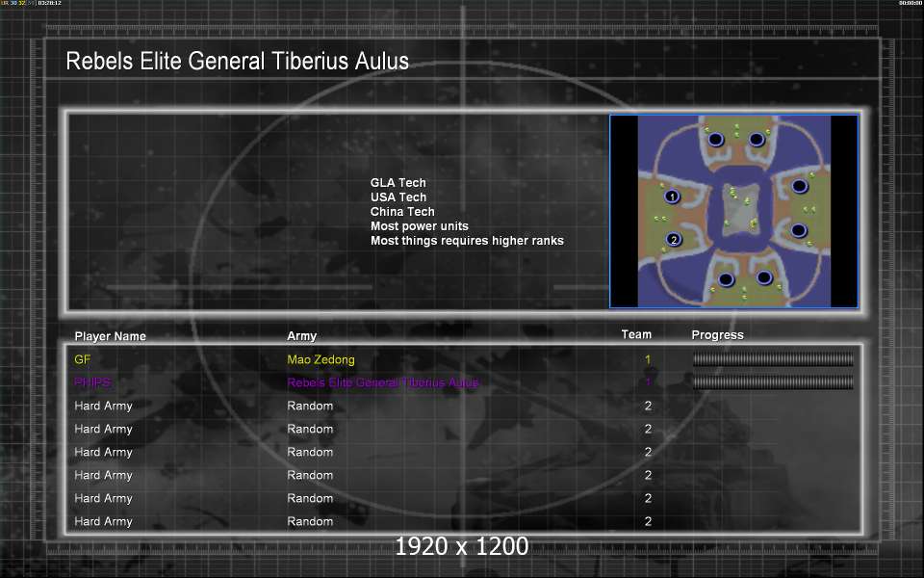Click the Mao Zedong army entry
The image size is (924, 578).
pos(321,359)
